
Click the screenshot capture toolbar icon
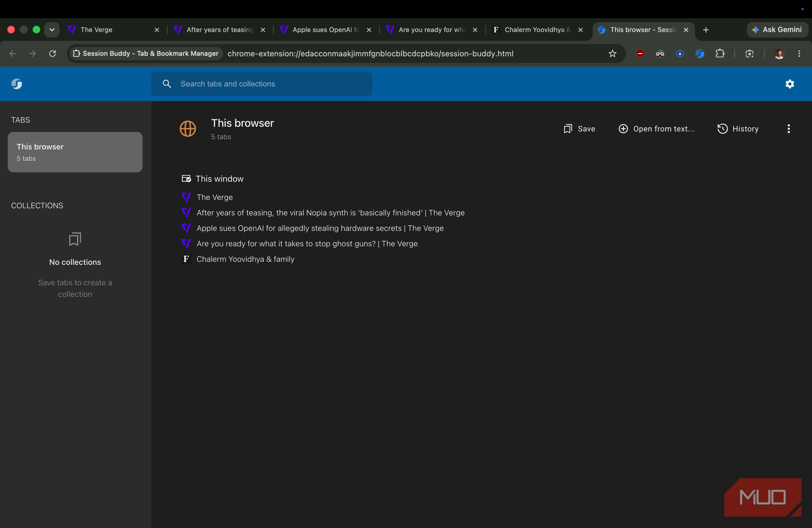tap(749, 54)
